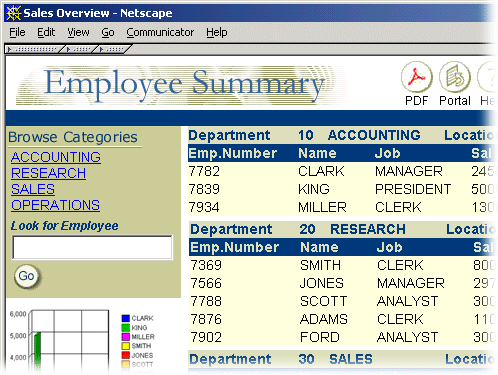The height and width of the screenshot is (375, 498).
Task: Click the name KING in the table
Action: [314, 189]
